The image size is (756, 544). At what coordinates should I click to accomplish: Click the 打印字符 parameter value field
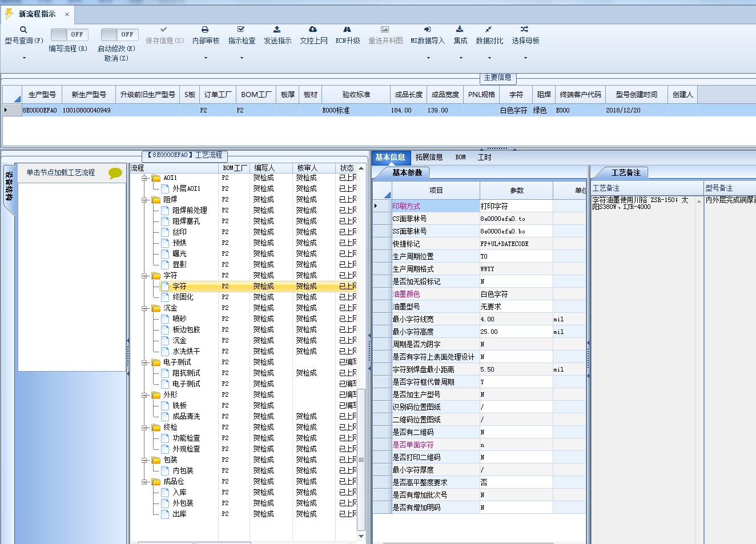516,206
